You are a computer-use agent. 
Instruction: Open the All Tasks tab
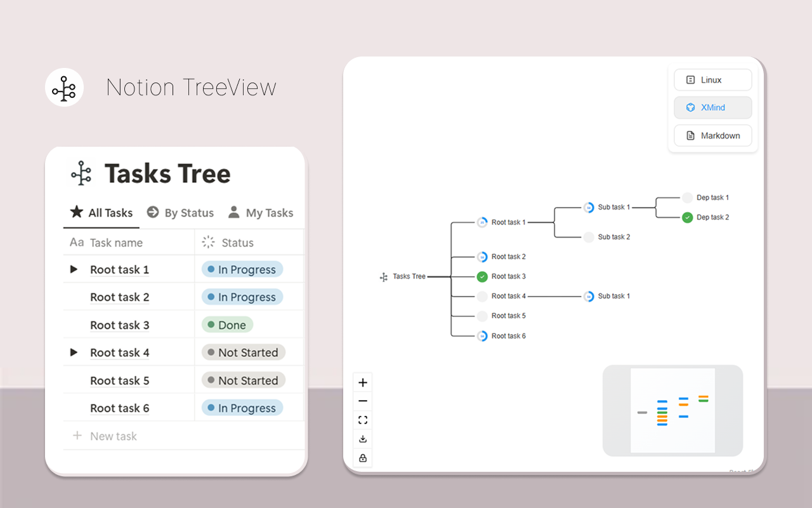tap(101, 213)
